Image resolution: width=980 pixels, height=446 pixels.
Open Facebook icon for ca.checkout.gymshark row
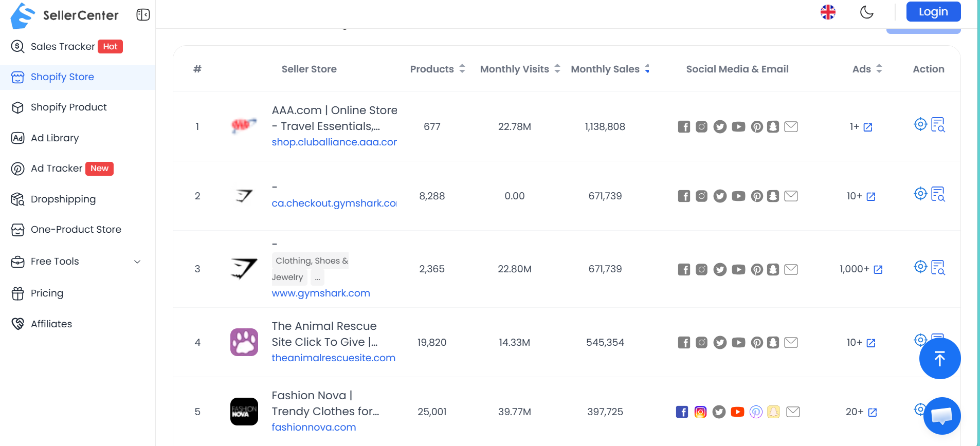point(684,196)
